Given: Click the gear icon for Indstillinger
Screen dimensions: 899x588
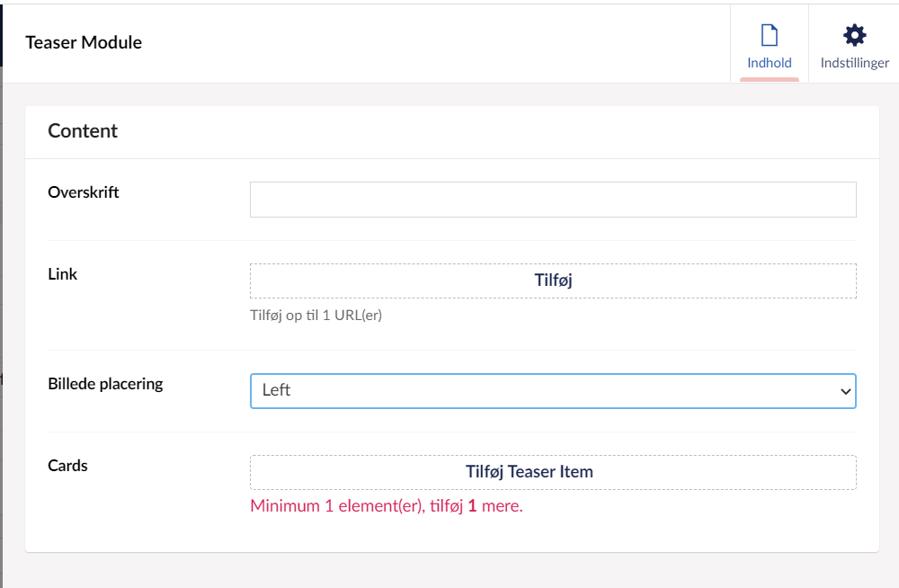Looking at the screenshot, I should point(854,36).
